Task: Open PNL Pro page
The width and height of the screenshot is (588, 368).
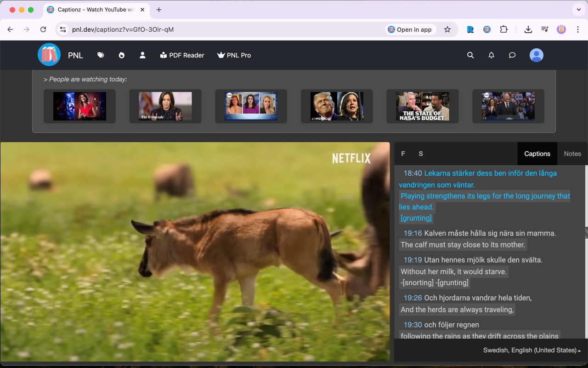Action: (x=234, y=55)
